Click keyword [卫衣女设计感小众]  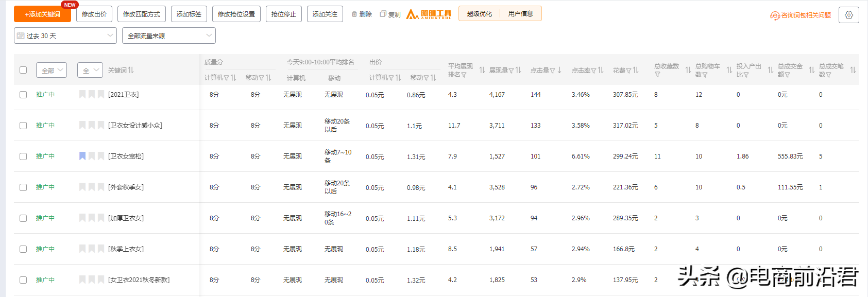[135, 126]
